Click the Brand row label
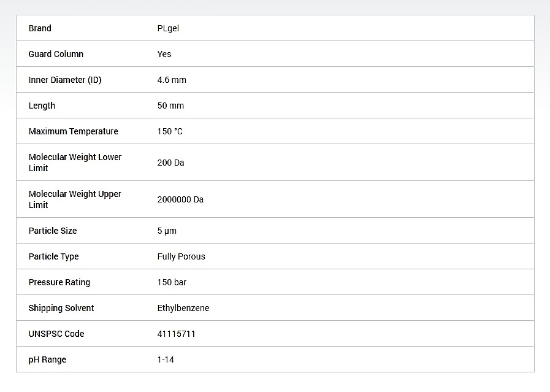This screenshot has height=392, width=550. 40,28
